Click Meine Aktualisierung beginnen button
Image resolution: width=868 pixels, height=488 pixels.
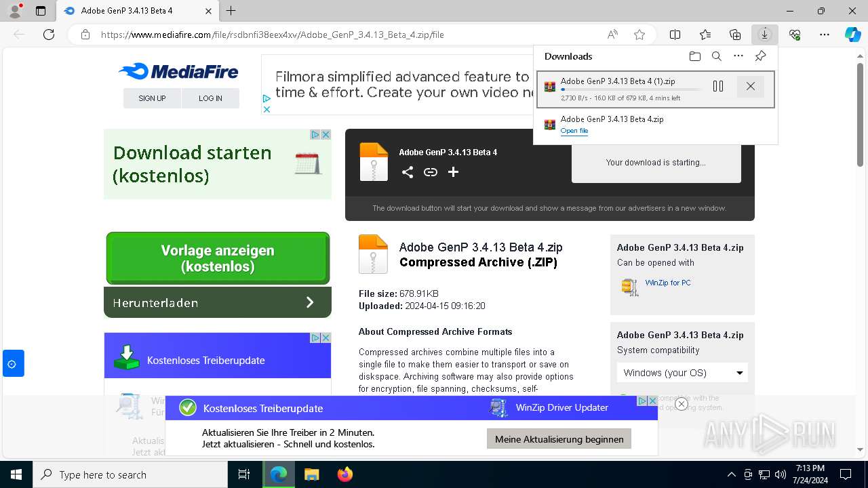pyautogui.click(x=559, y=439)
